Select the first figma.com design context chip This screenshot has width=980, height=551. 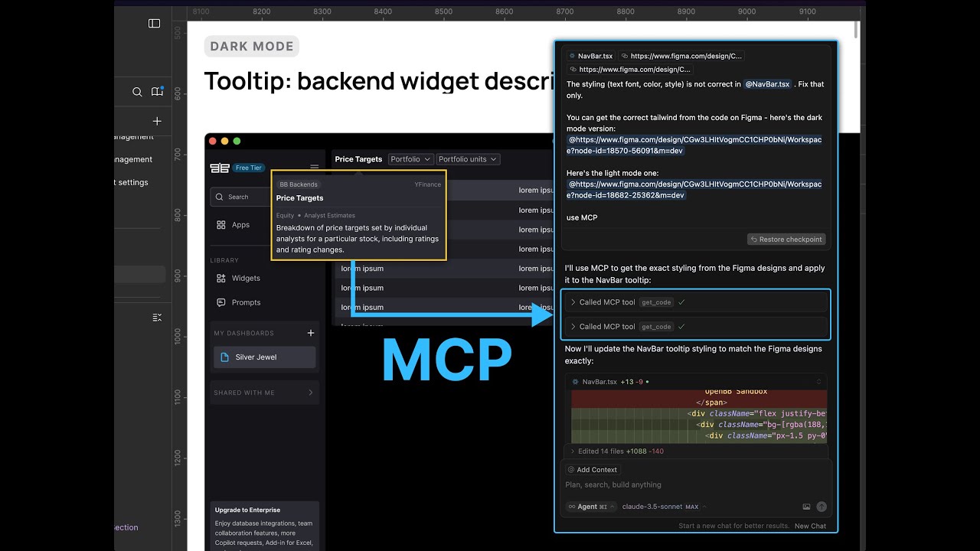click(x=681, y=56)
